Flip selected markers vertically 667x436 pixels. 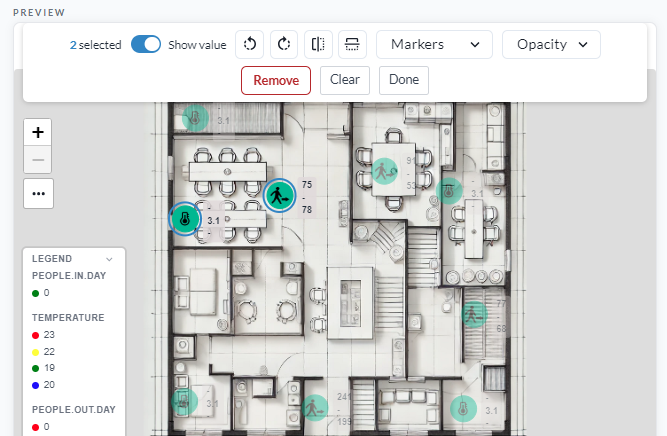point(352,44)
